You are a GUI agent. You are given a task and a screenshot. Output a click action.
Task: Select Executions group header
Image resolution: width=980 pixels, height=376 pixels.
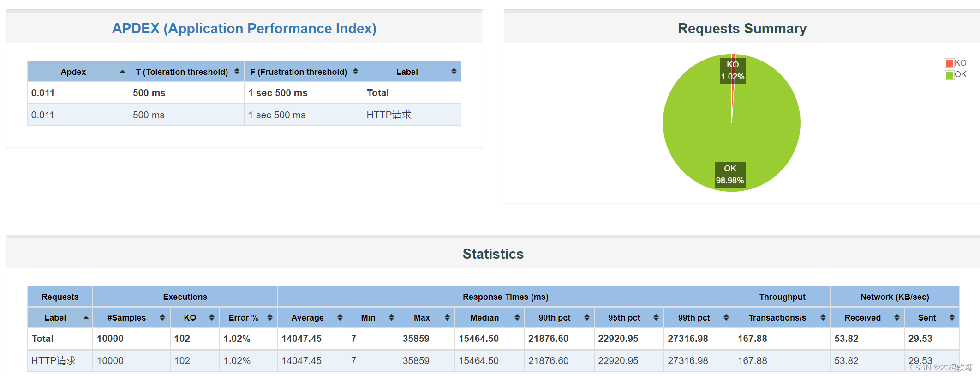point(185,297)
